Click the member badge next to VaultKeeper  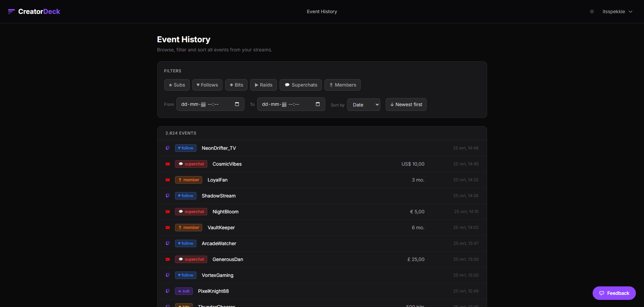pos(189,228)
